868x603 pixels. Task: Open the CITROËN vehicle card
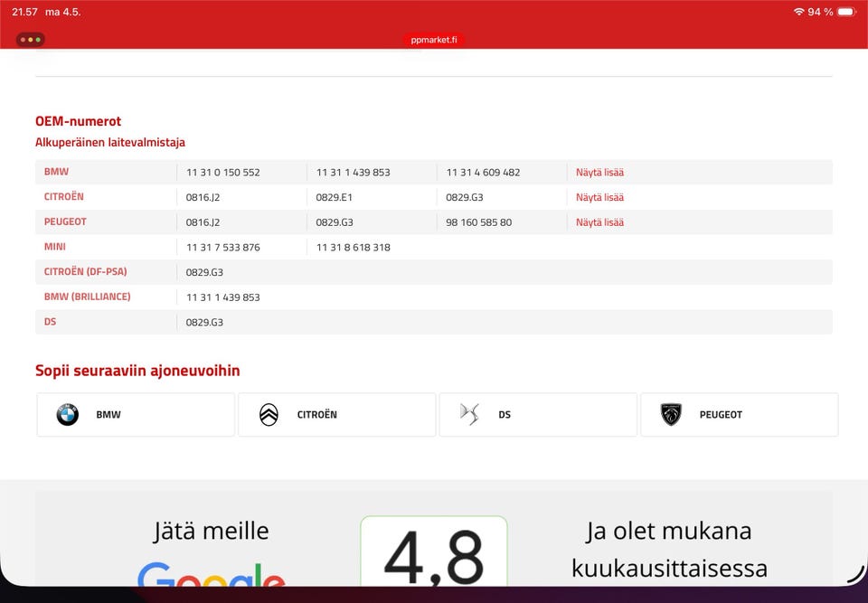coord(336,415)
